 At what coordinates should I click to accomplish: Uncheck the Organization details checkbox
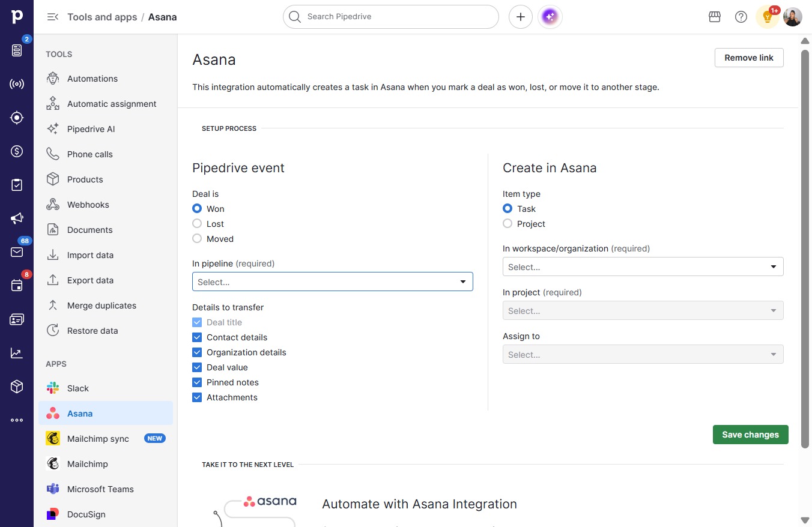pyautogui.click(x=197, y=352)
